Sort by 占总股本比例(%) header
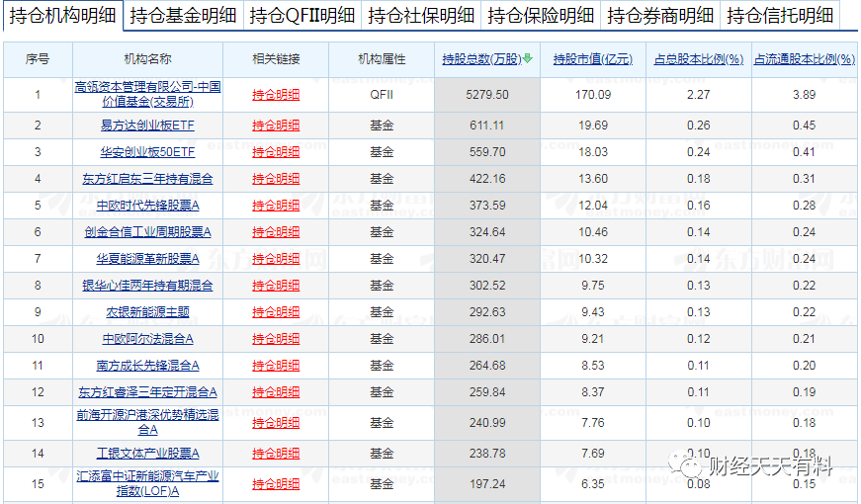Image resolution: width=861 pixels, height=504 pixels. point(699,58)
